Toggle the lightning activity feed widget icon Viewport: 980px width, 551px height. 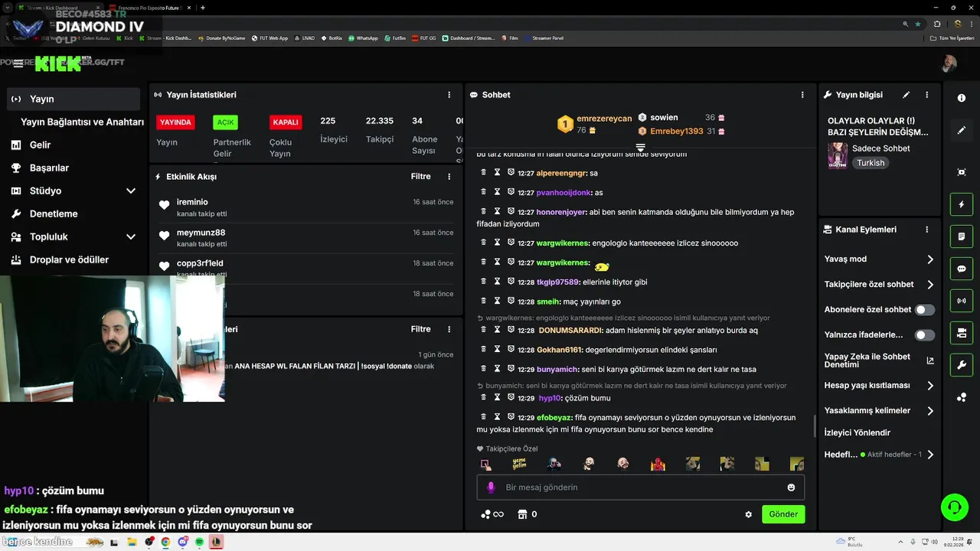(x=962, y=205)
